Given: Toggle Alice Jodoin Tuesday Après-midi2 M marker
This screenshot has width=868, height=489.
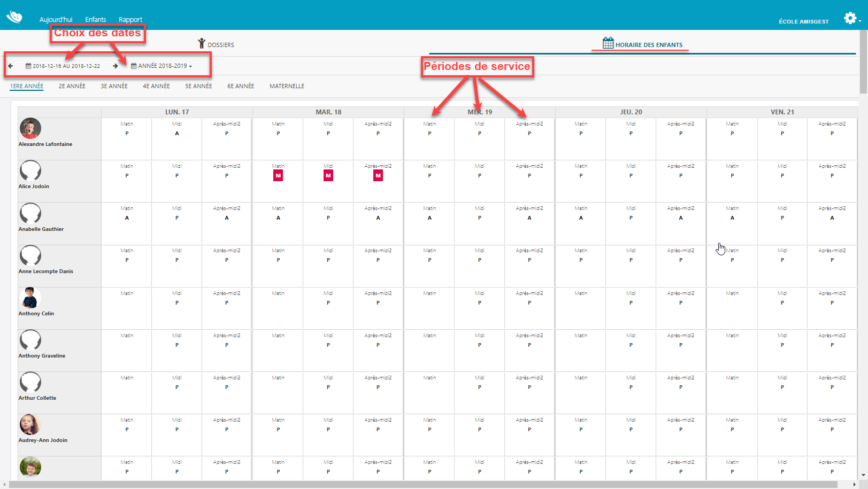Looking at the screenshot, I should coord(378,176).
